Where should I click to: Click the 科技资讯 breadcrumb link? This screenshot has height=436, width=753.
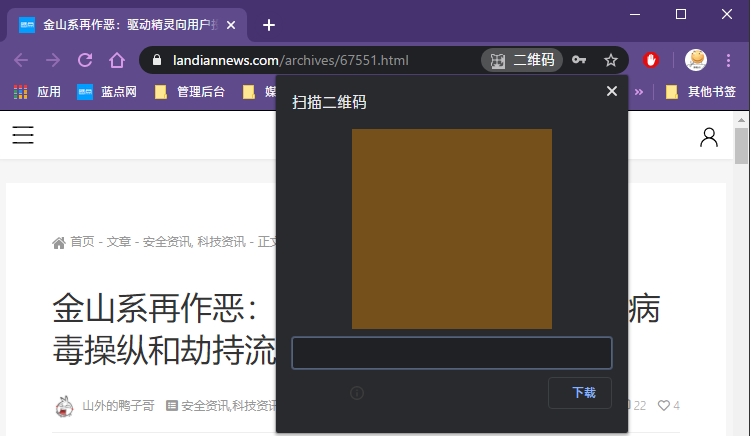221,242
